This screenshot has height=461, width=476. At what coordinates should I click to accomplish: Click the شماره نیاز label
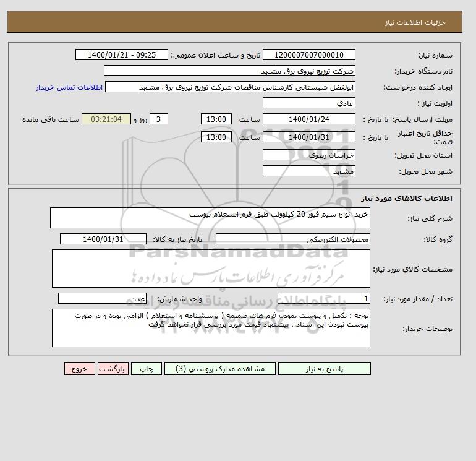435,55
